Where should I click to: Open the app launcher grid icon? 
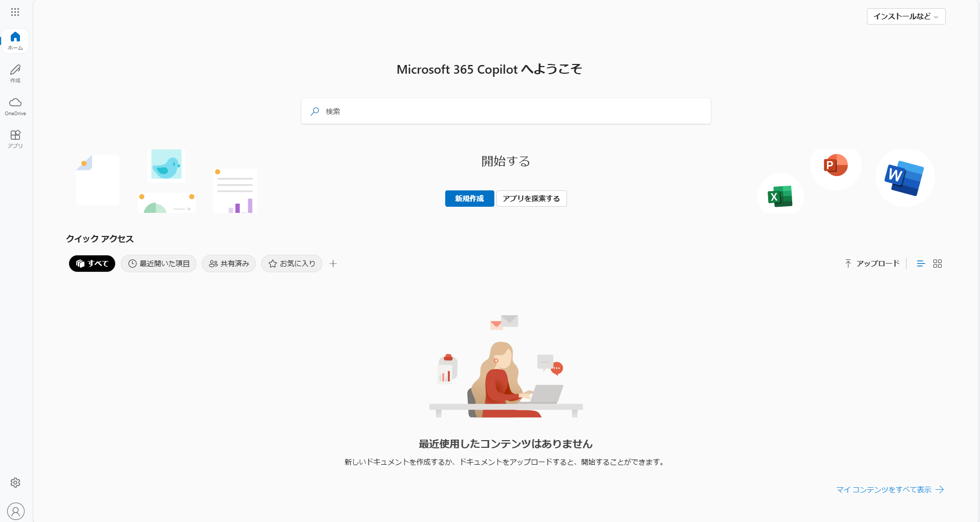pyautogui.click(x=15, y=12)
